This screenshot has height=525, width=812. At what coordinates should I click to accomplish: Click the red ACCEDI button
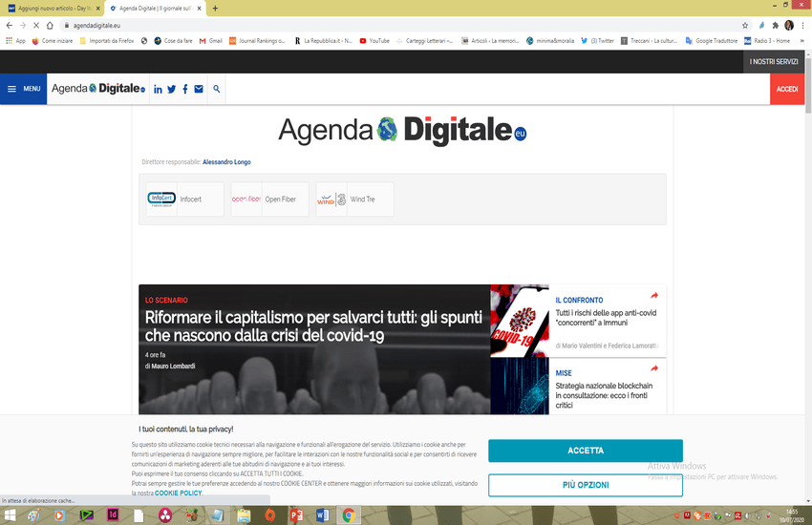click(787, 89)
